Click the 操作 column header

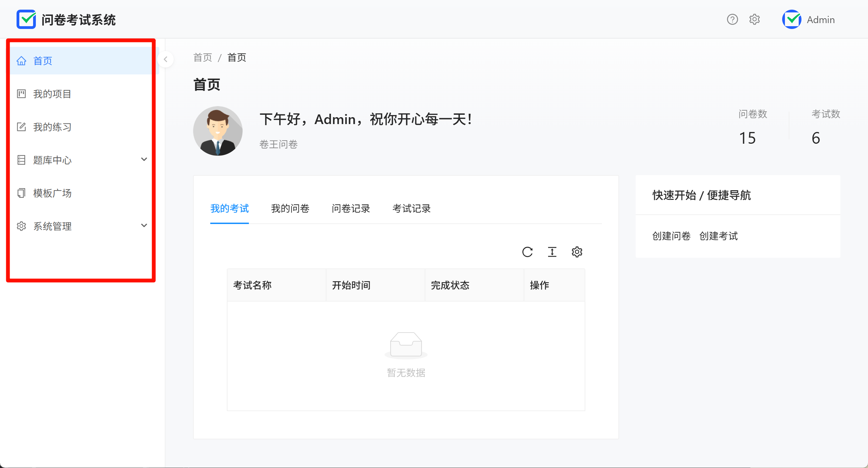pyautogui.click(x=554, y=285)
